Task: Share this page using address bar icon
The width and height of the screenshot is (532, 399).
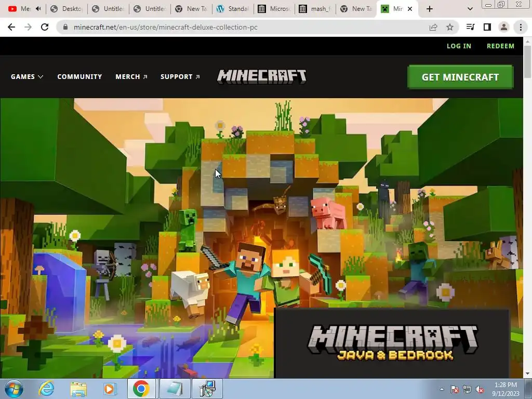Action: [433, 27]
